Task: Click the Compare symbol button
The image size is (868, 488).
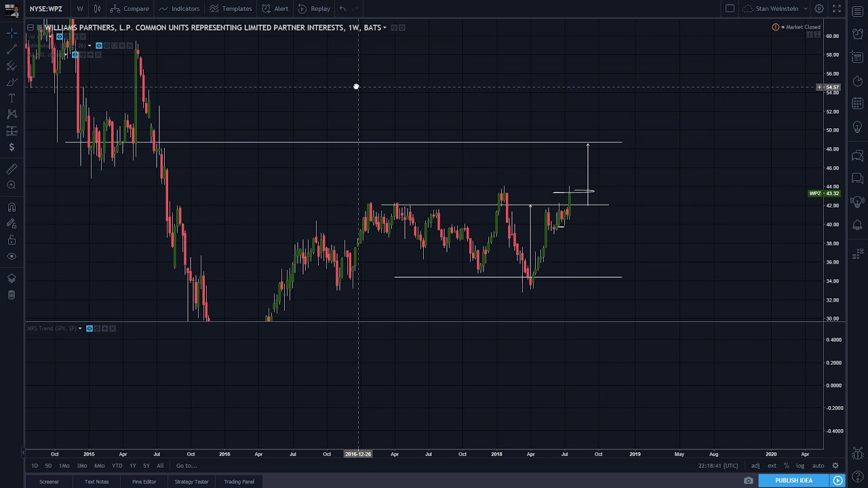Action: click(130, 9)
